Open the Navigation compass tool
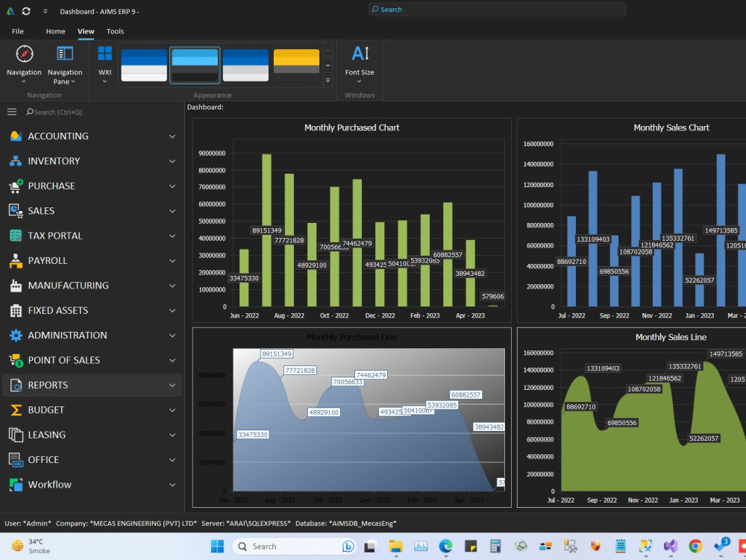 click(25, 64)
